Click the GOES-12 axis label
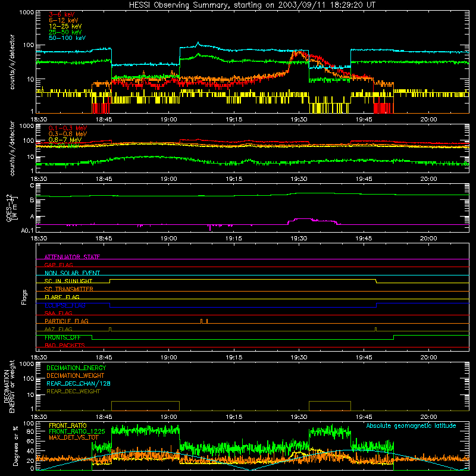The image size is (476, 476). point(12,208)
